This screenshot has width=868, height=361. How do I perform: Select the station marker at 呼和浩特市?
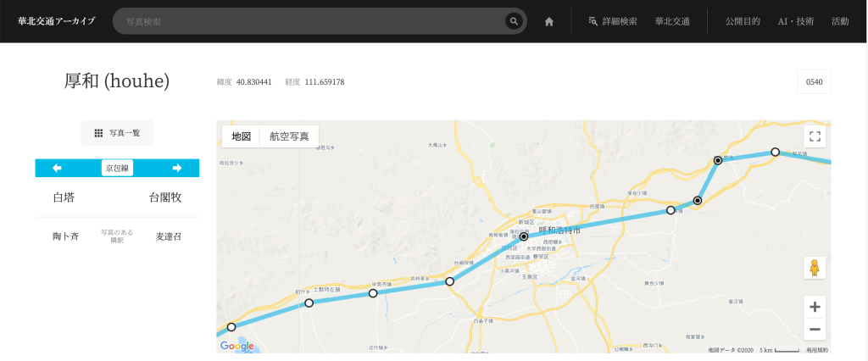point(524,236)
